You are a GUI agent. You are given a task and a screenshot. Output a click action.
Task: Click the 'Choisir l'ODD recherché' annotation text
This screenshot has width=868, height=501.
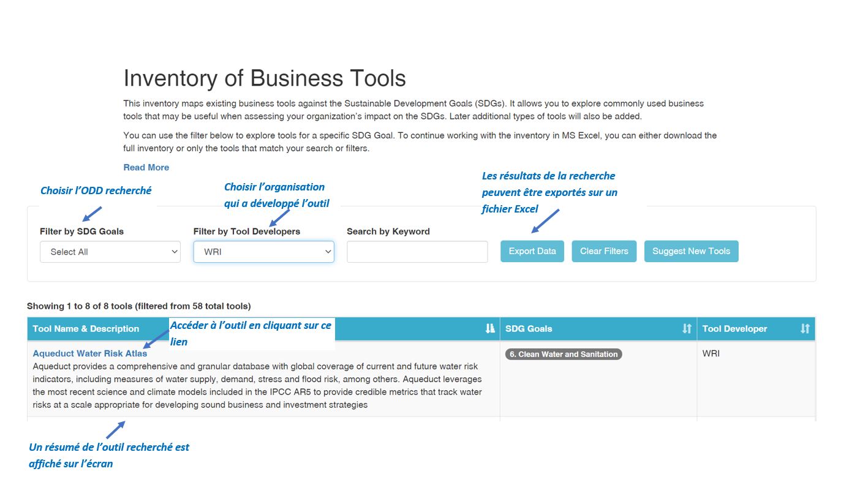click(x=96, y=190)
